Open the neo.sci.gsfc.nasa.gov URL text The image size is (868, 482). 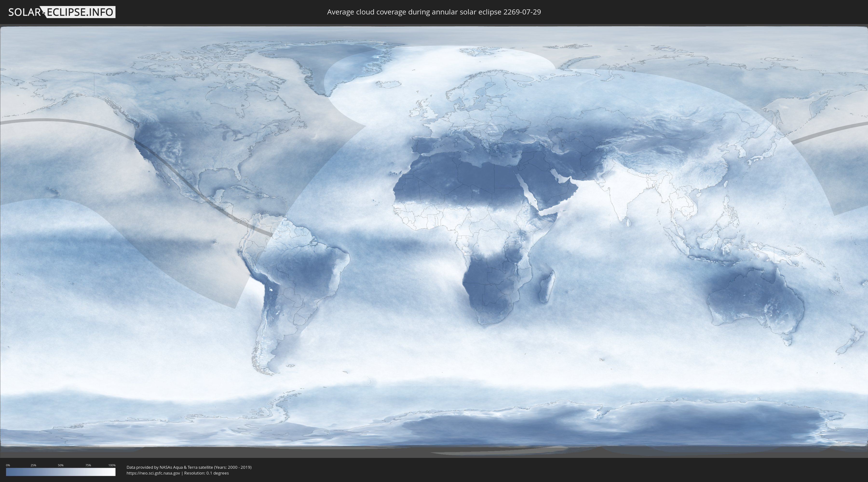pyautogui.click(x=153, y=473)
